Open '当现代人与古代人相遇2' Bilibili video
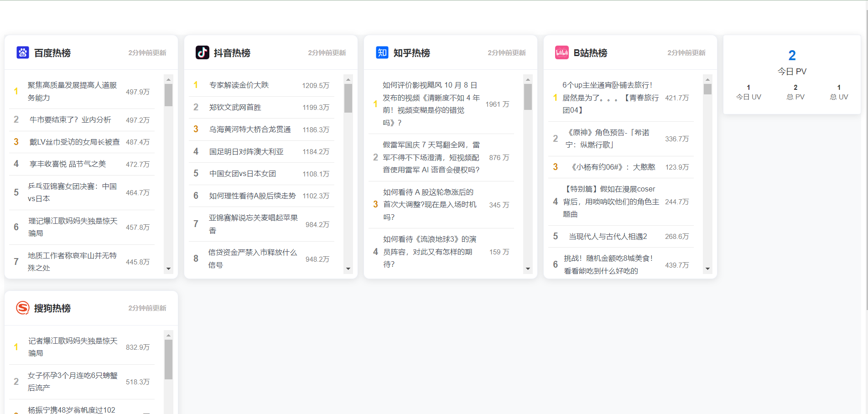 [608, 237]
